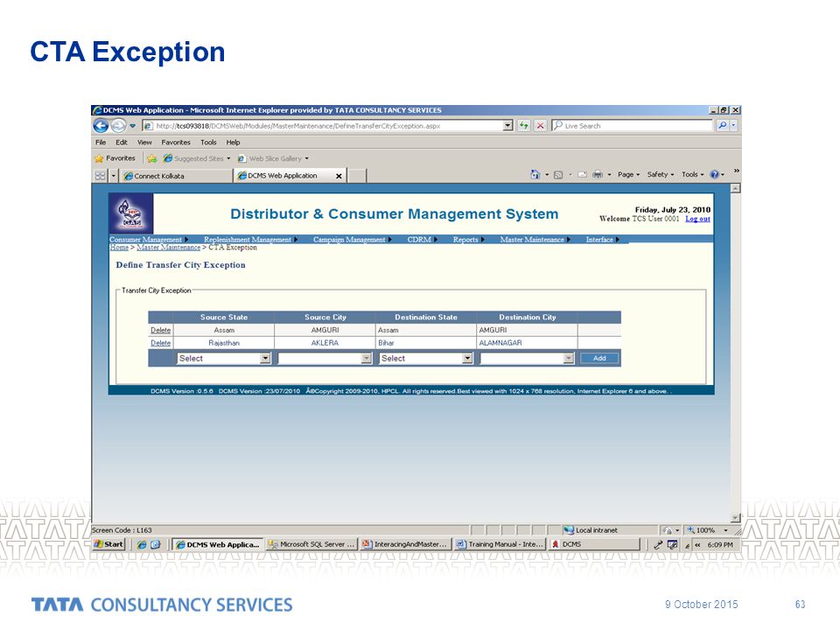Click the Master Maintenance breadcrumb link
Viewport: 840px width, 630px height.
tap(168, 248)
